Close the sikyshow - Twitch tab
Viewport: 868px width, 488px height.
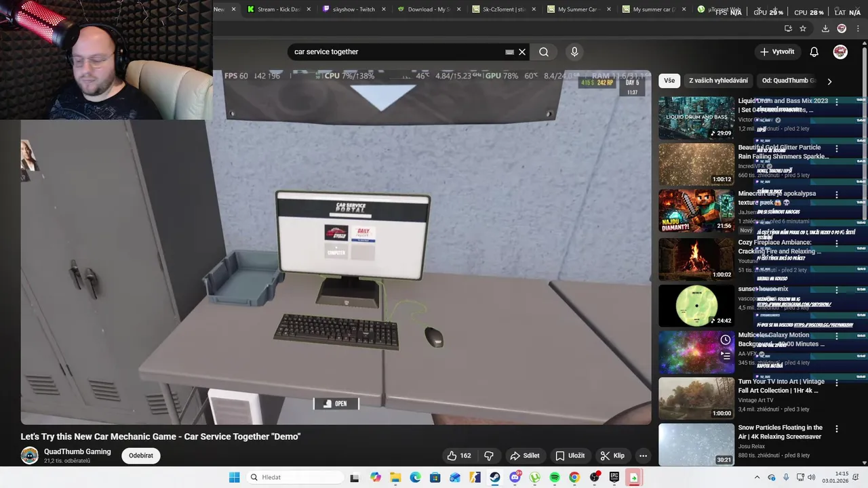(x=384, y=9)
